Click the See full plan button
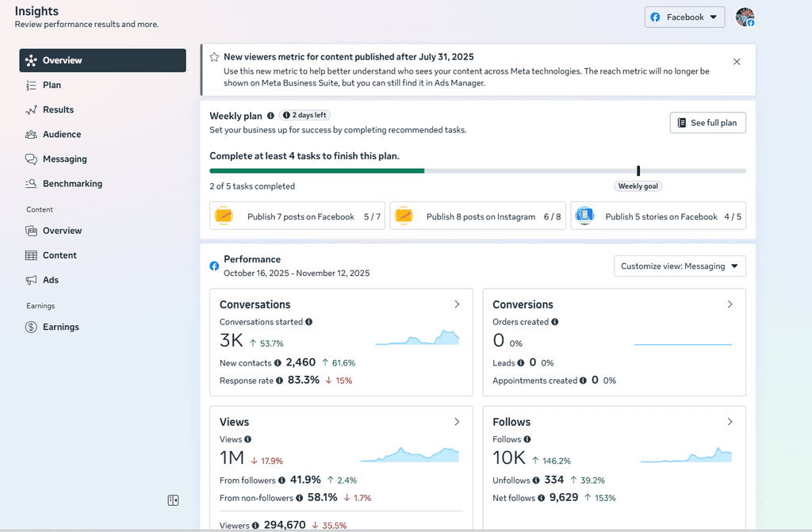 [707, 123]
